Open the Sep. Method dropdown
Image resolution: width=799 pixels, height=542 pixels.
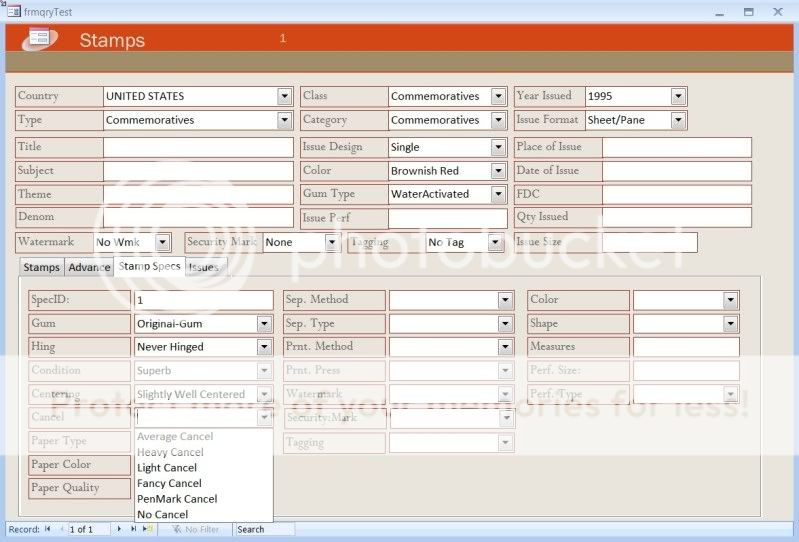pyautogui.click(x=505, y=300)
